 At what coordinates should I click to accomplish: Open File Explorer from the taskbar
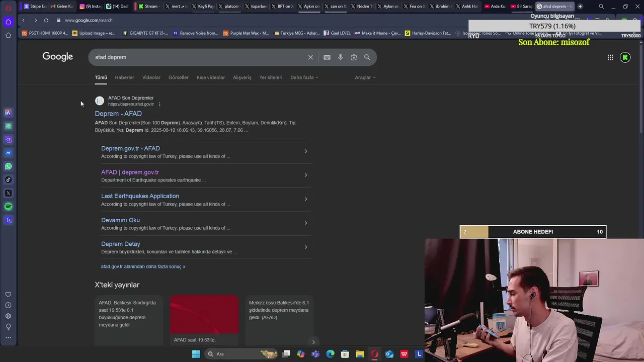[x=360, y=354]
